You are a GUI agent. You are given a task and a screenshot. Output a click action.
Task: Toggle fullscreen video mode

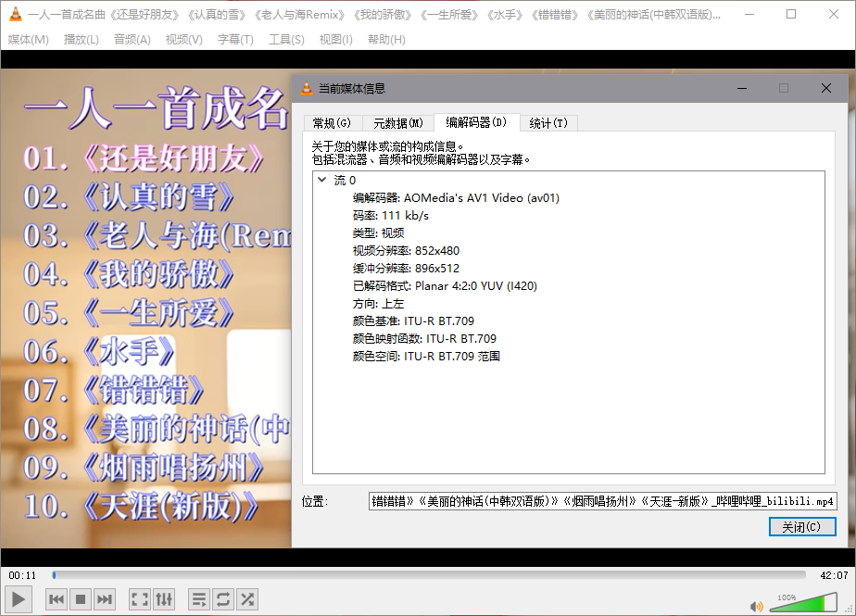coord(140,599)
